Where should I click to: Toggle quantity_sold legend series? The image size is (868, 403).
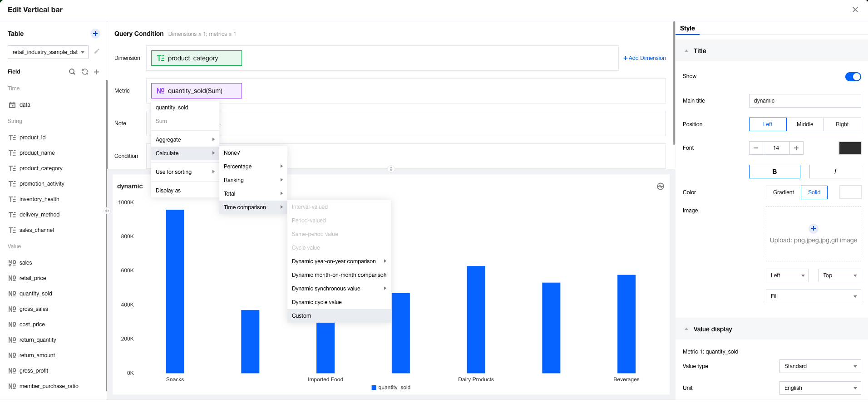(x=391, y=388)
